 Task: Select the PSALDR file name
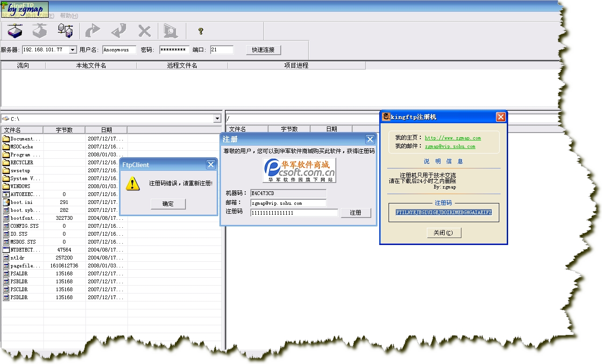pos(19,273)
